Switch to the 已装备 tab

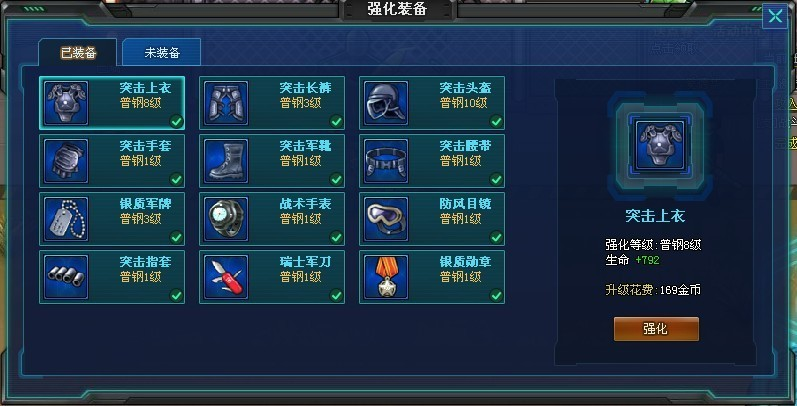78,52
